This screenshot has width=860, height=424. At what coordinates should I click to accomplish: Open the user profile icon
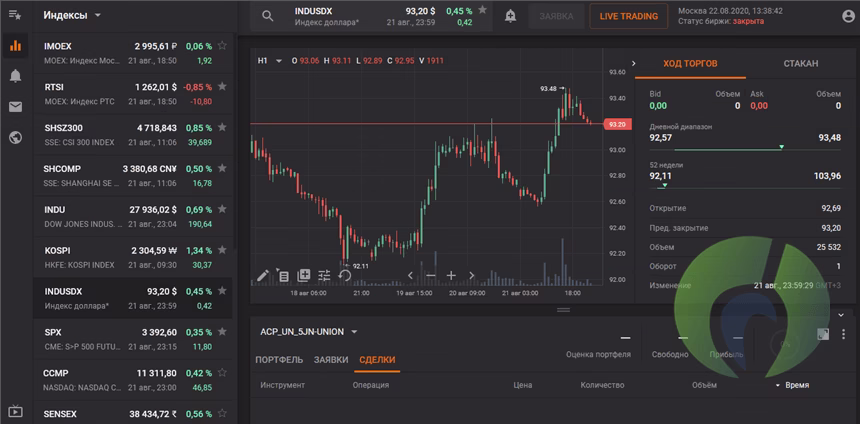(848, 16)
